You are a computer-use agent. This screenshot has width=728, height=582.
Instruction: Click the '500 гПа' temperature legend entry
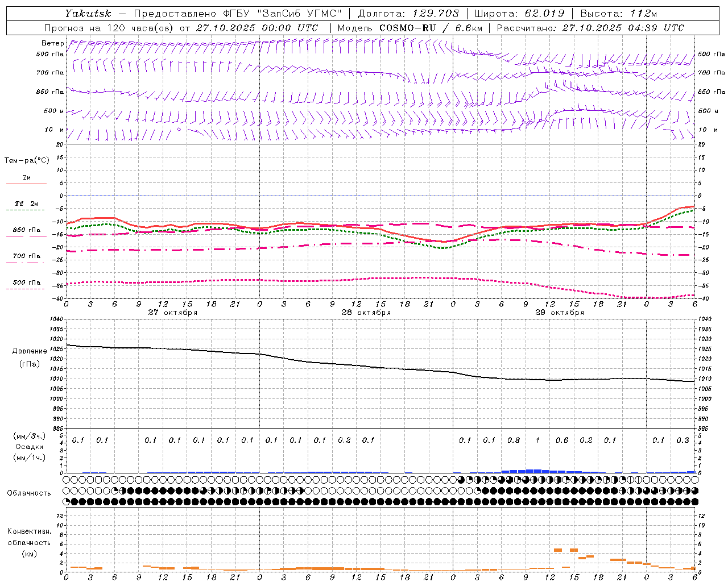[x=27, y=282]
